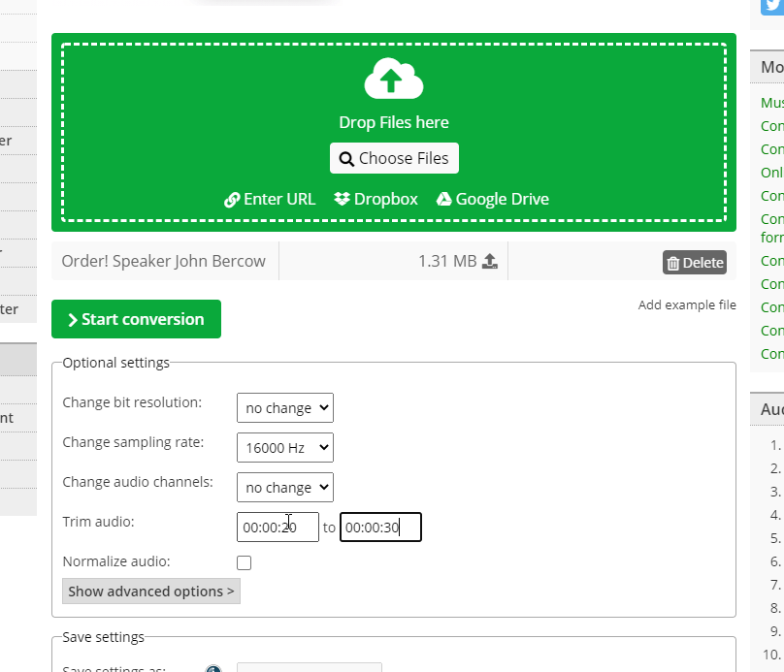Click the cloud upload icon

point(394,80)
